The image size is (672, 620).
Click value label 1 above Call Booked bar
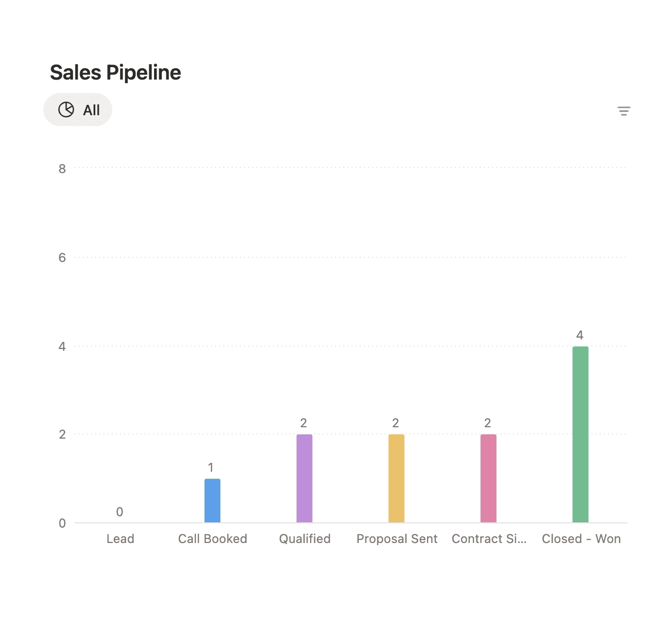211,468
